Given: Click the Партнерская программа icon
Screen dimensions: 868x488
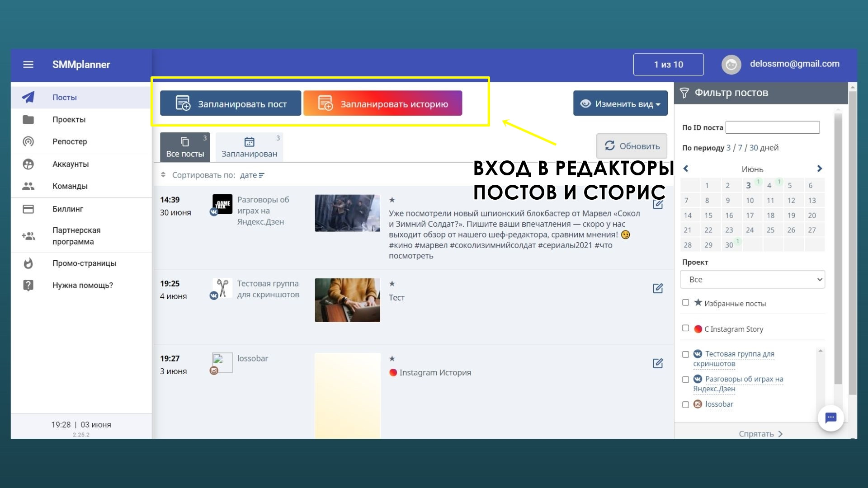Looking at the screenshot, I should coord(28,236).
